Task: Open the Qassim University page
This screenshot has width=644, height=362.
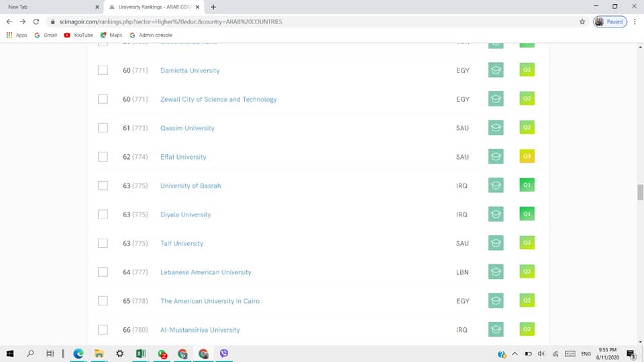Action: point(187,128)
